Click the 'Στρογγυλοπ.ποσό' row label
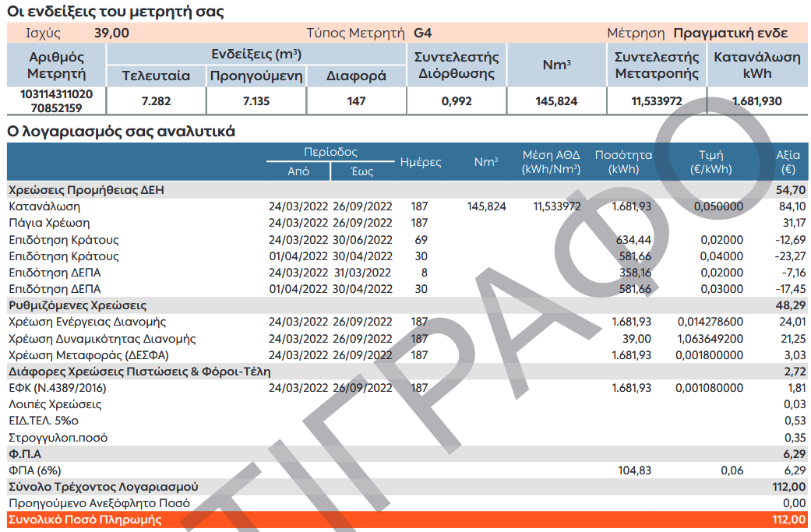The image size is (811, 532). coord(58,438)
